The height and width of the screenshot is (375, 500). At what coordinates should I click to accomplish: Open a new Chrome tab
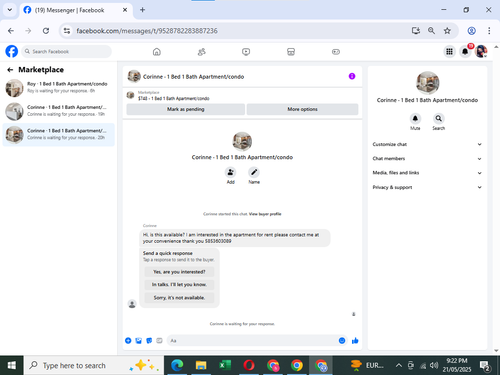tap(142, 10)
